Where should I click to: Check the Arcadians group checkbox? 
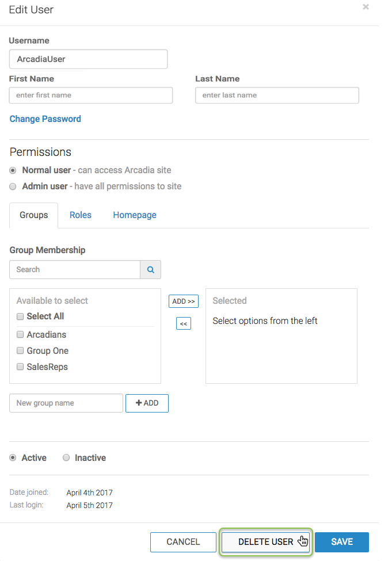click(20, 335)
